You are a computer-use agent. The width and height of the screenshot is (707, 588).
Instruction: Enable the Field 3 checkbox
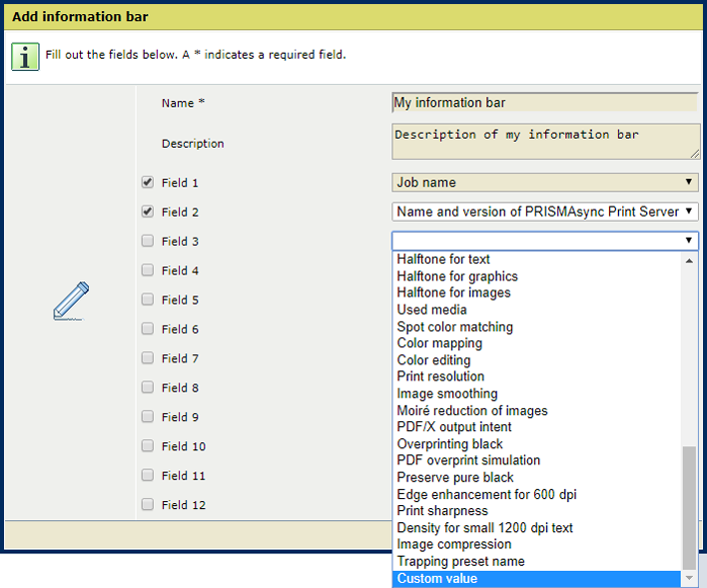tap(148, 241)
